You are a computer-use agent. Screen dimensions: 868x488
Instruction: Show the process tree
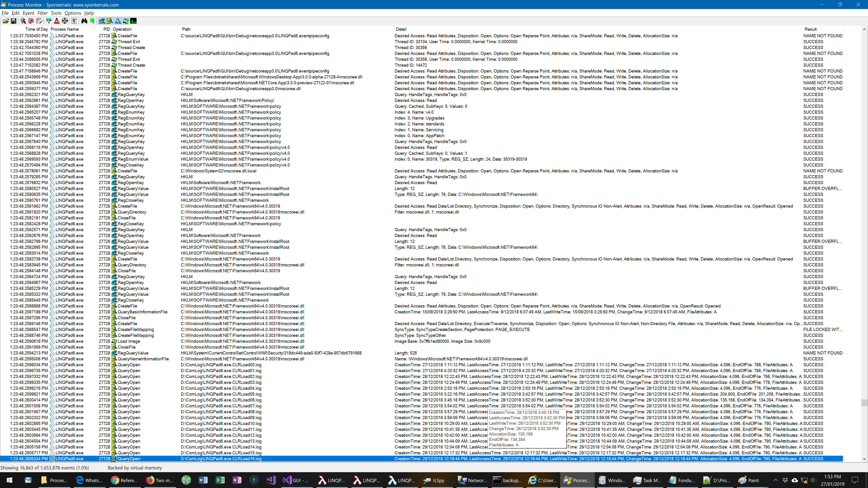(74, 21)
